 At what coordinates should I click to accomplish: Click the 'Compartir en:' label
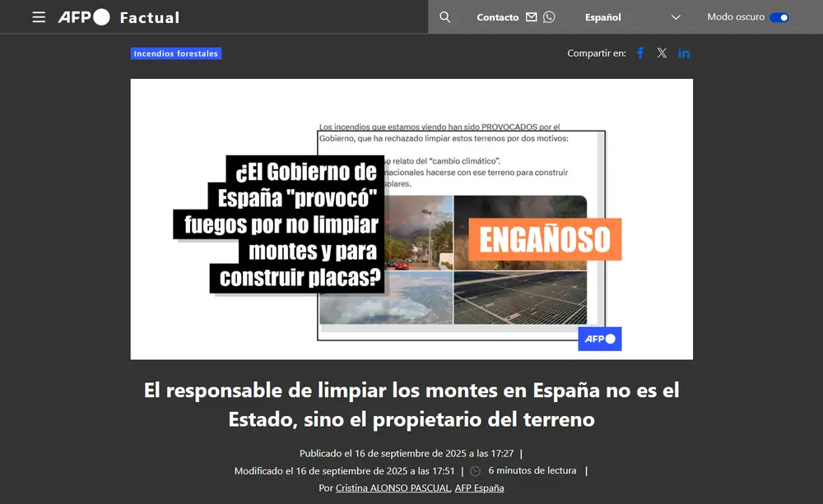pos(597,53)
